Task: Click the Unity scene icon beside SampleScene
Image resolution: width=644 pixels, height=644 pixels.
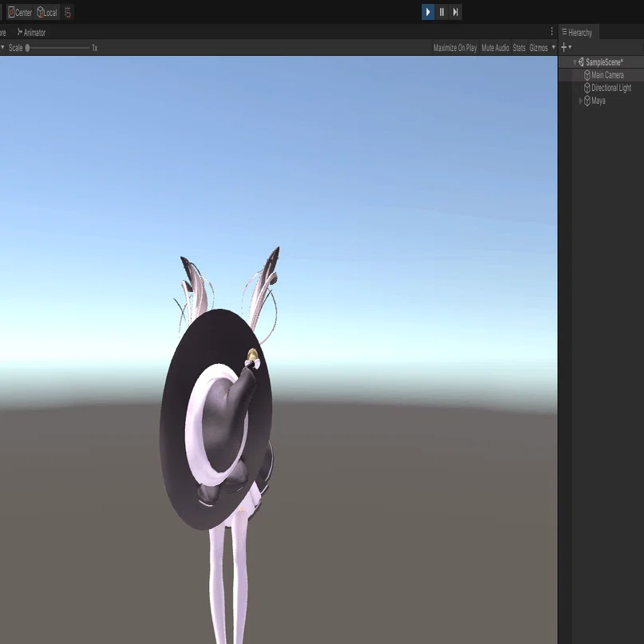Action: click(581, 62)
